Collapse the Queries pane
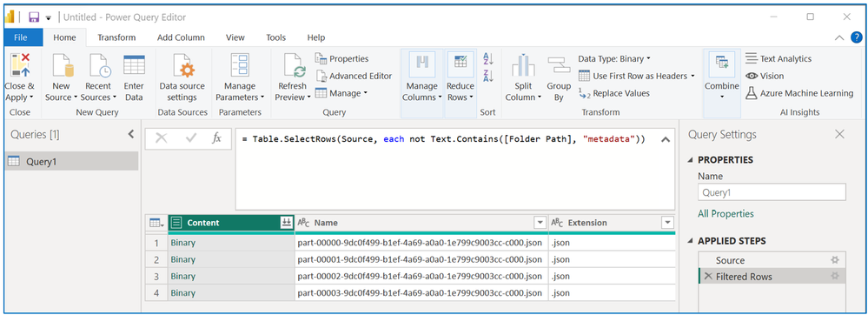This screenshot has width=868, height=315. click(130, 134)
